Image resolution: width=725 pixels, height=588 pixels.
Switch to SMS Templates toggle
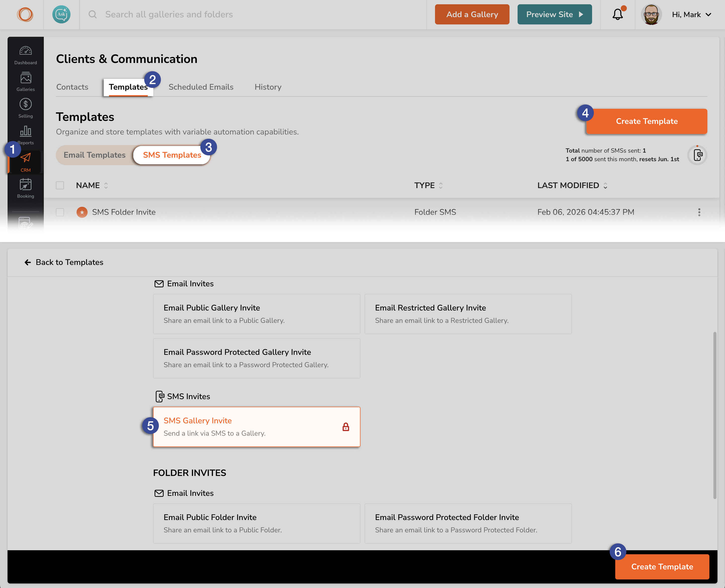coord(172,155)
